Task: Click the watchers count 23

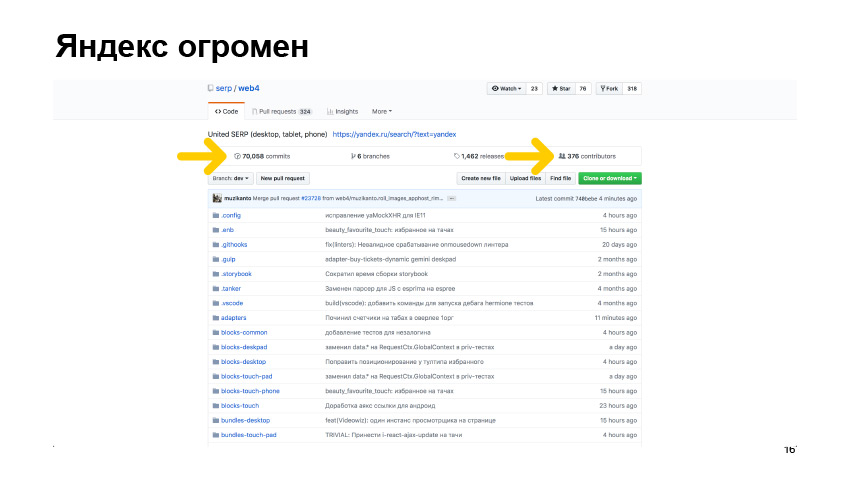Action: pyautogui.click(x=534, y=88)
